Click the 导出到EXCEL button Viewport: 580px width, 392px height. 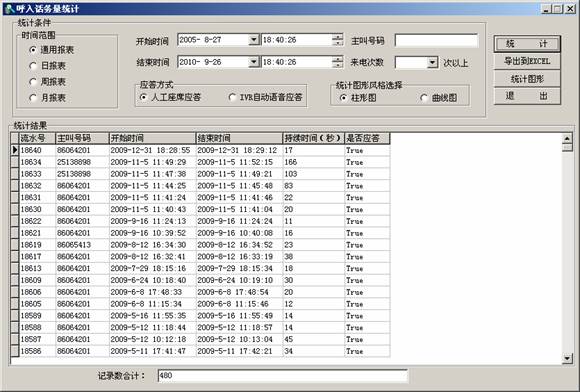(x=527, y=61)
